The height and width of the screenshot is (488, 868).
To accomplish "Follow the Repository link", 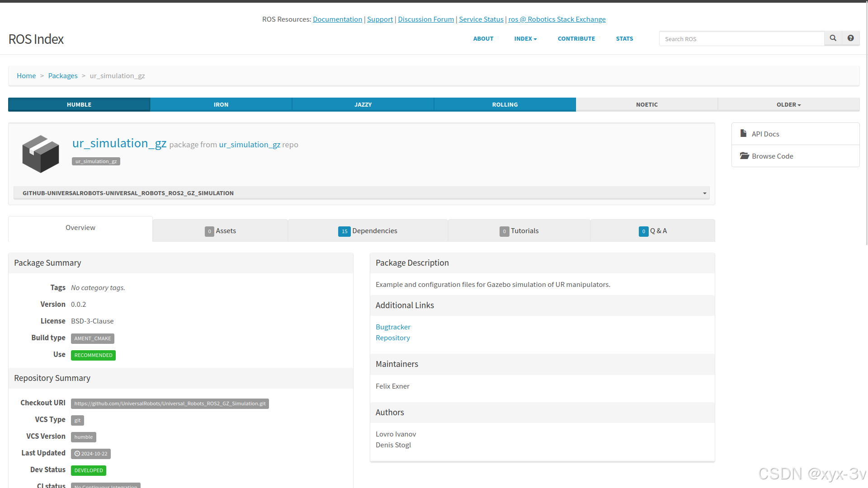I will (x=392, y=338).
